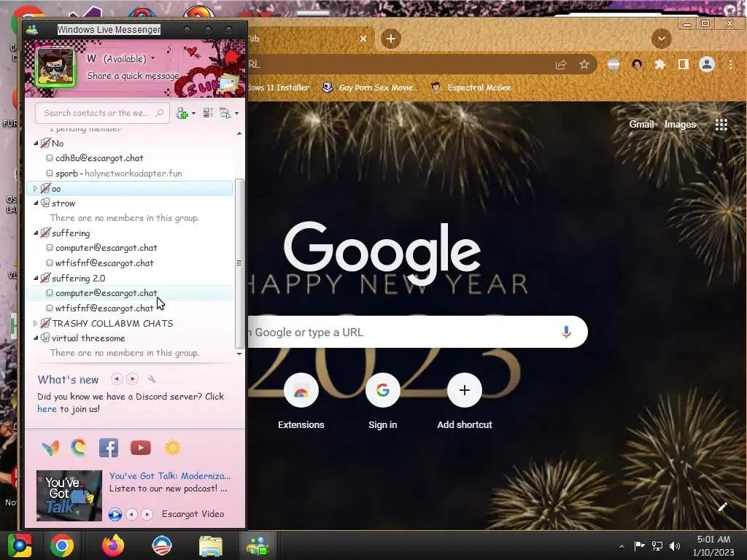Click Share a quick message field
This screenshot has width=747, height=560.
[x=133, y=76]
